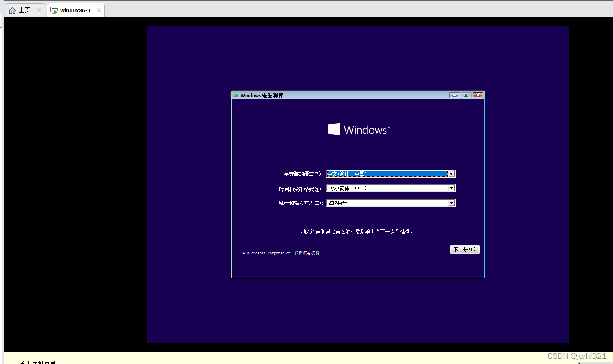The image size is (613, 364).
Task: Click the 下一步(N) next button
Action: click(465, 250)
